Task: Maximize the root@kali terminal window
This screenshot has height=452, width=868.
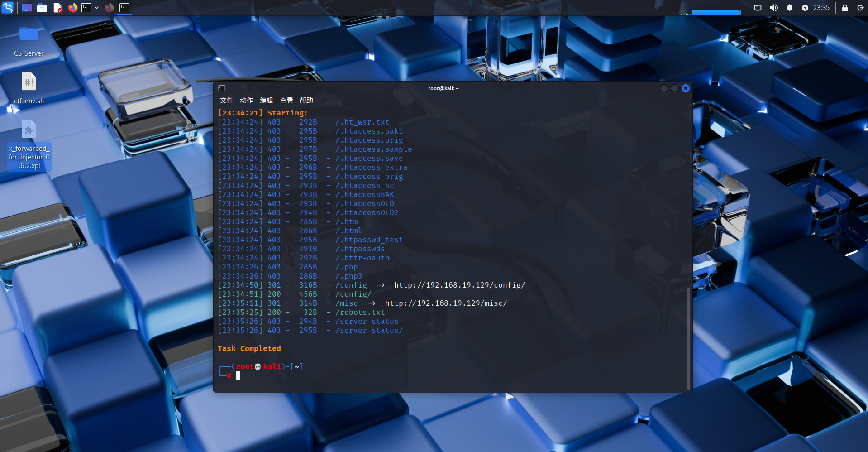Action: point(675,88)
